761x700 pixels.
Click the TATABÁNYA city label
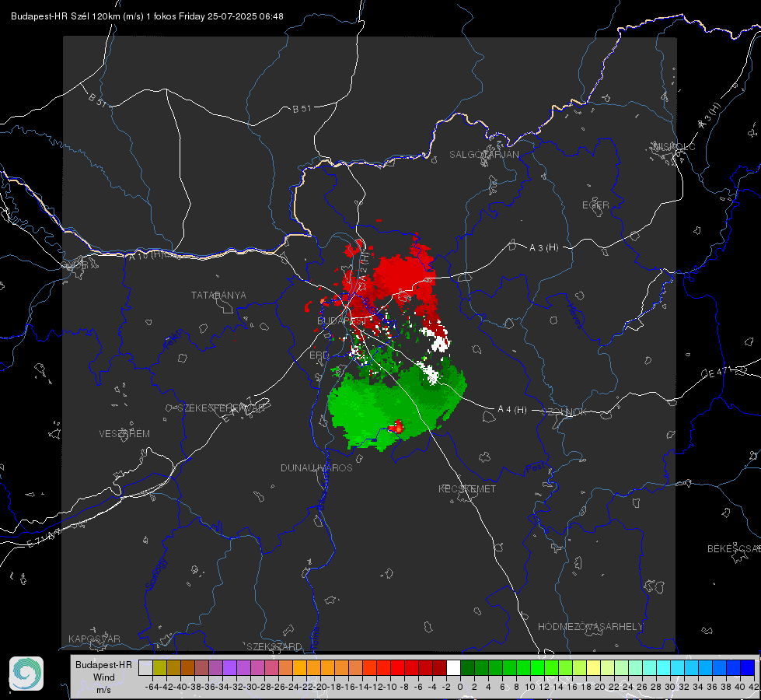(x=218, y=296)
